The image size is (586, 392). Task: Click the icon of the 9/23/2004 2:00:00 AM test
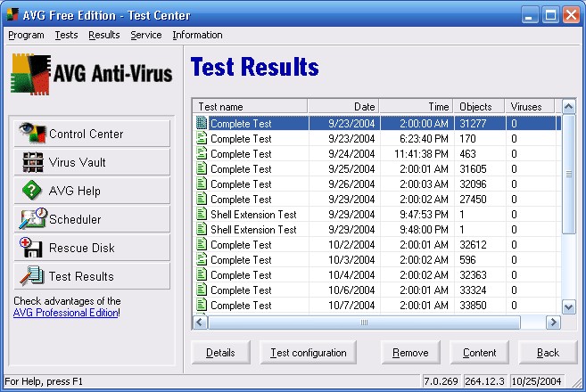[202, 123]
